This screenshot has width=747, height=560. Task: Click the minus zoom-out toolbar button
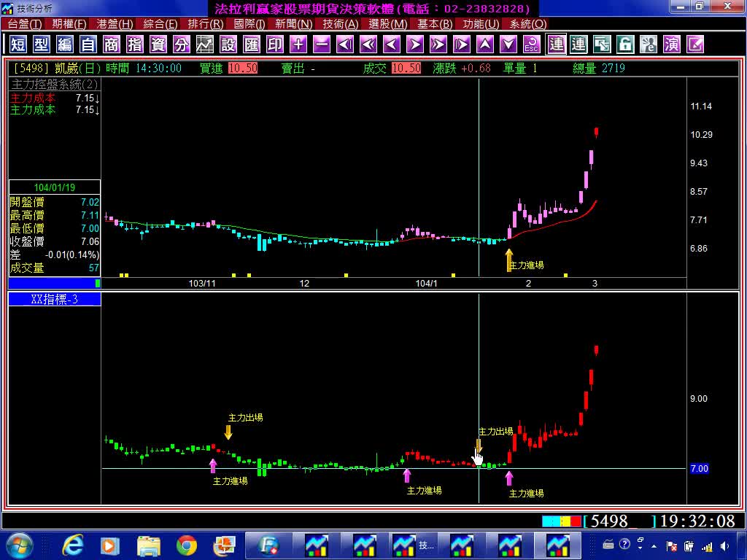coord(322,44)
